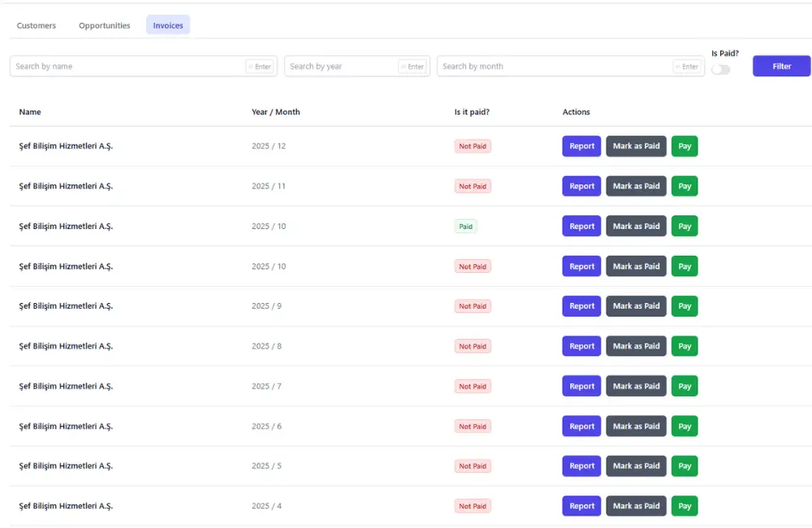Click the Year / Month column header
The image size is (812, 528).
click(x=275, y=112)
